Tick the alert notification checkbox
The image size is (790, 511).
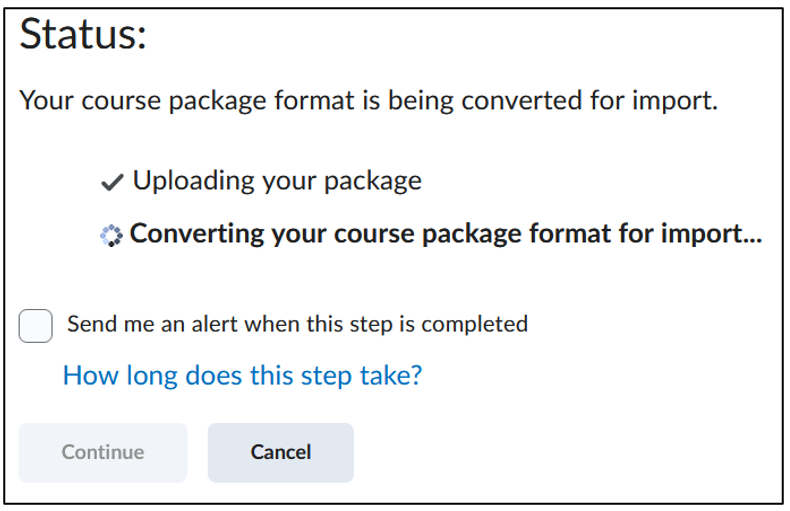[35, 326]
